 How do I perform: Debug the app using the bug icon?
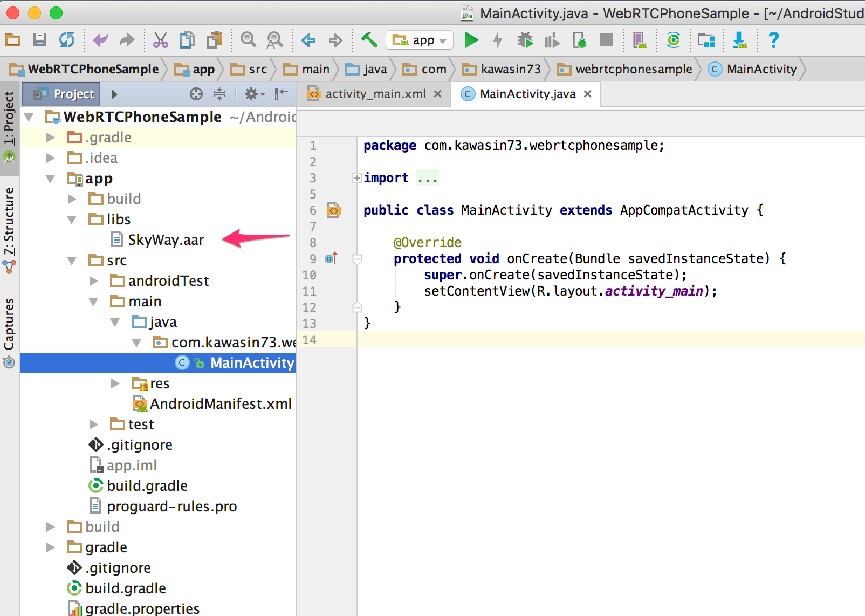point(525,39)
